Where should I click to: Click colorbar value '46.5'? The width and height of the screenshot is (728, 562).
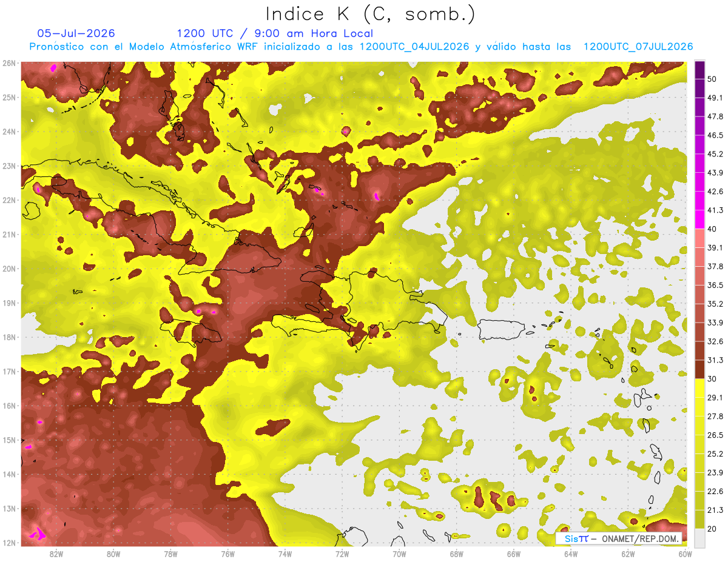coord(715,135)
